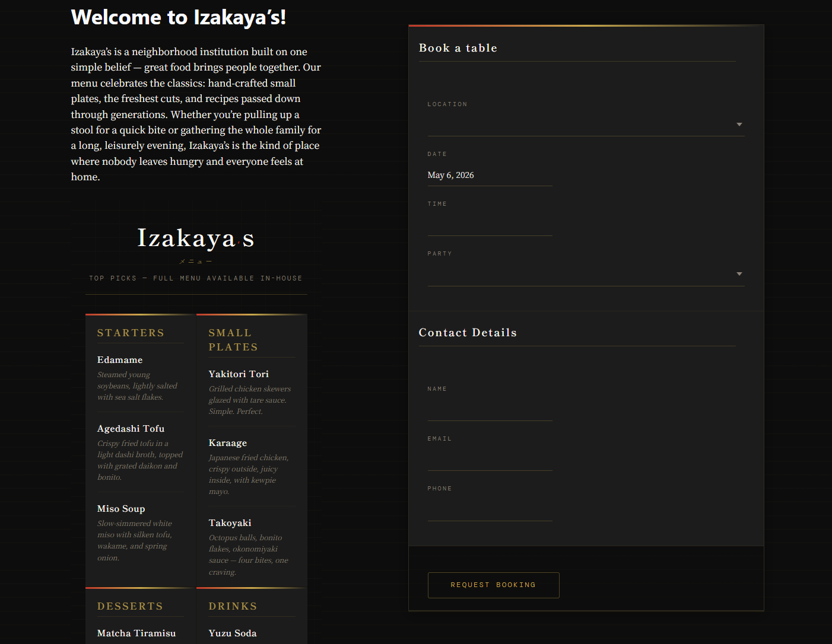Click the Contact Details heading
The image size is (832, 644).
coord(468,333)
